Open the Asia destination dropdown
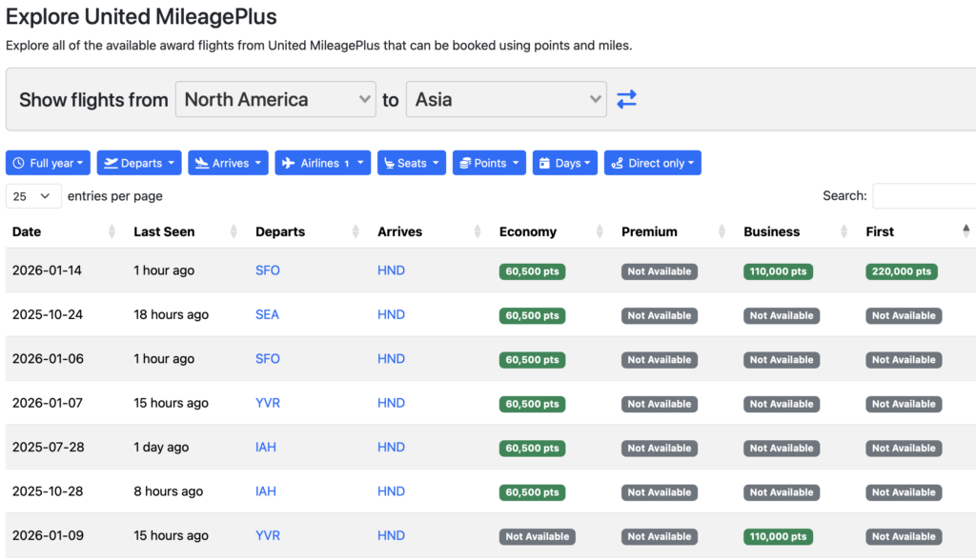The height and width of the screenshot is (560, 976). click(x=506, y=99)
